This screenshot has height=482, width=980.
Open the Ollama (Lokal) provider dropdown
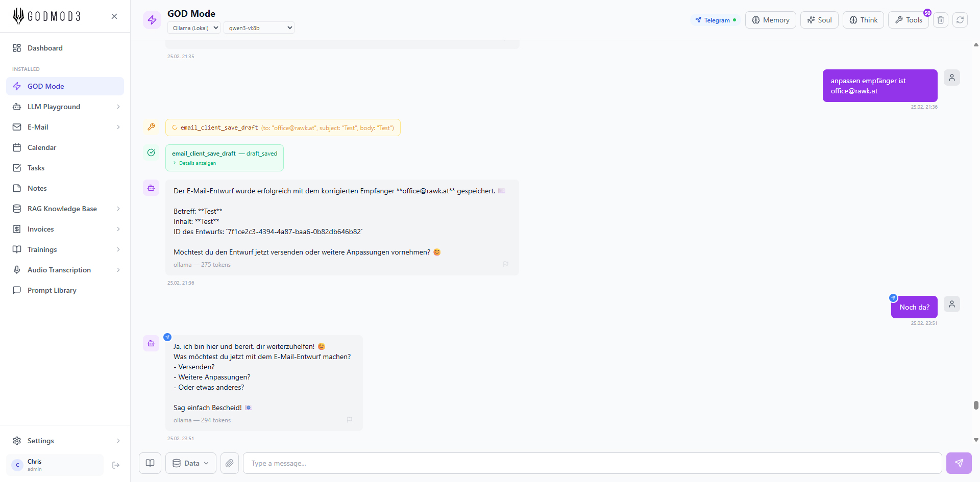pyautogui.click(x=194, y=28)
